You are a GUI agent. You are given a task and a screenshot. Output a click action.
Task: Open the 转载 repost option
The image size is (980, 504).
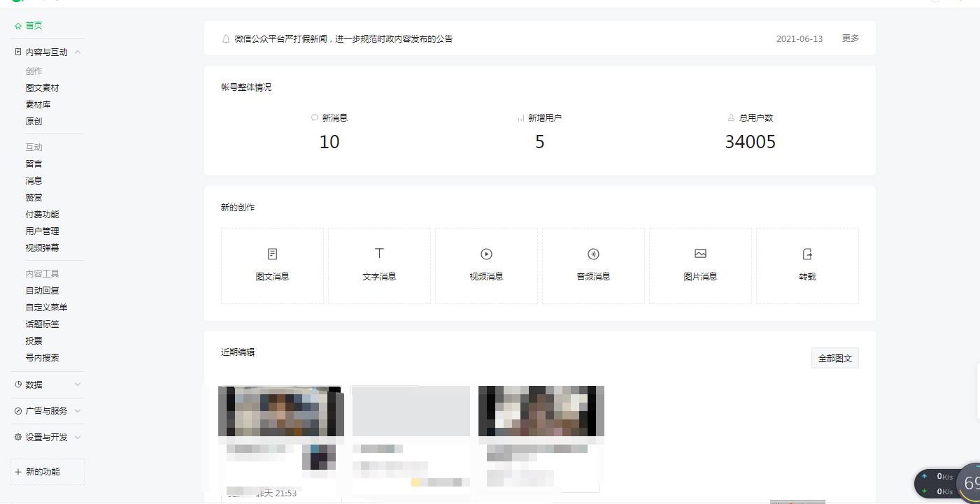click(x=807, y=266)
